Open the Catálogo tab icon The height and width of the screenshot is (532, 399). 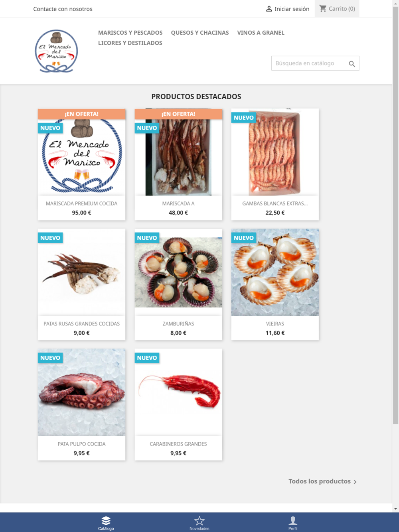pyautogui.click(x=106, y=520)
